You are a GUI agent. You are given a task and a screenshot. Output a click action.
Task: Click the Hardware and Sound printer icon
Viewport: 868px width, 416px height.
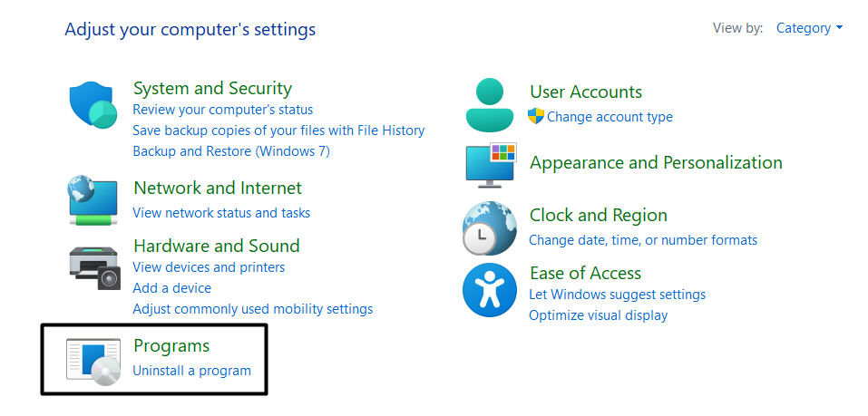coord(93,266)
